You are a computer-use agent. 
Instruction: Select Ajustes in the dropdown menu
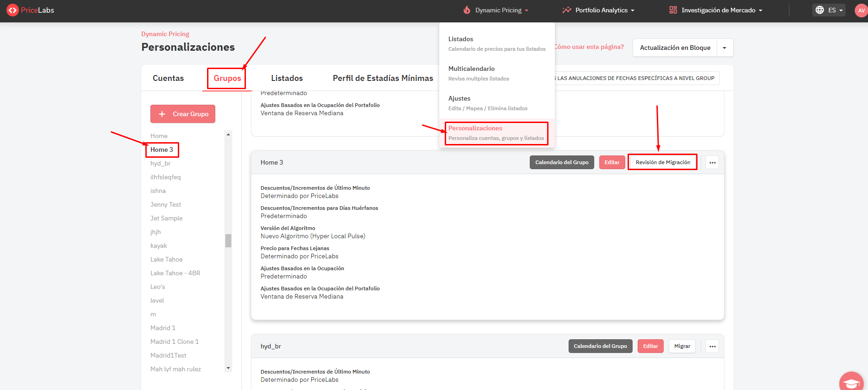click(497, 103)
